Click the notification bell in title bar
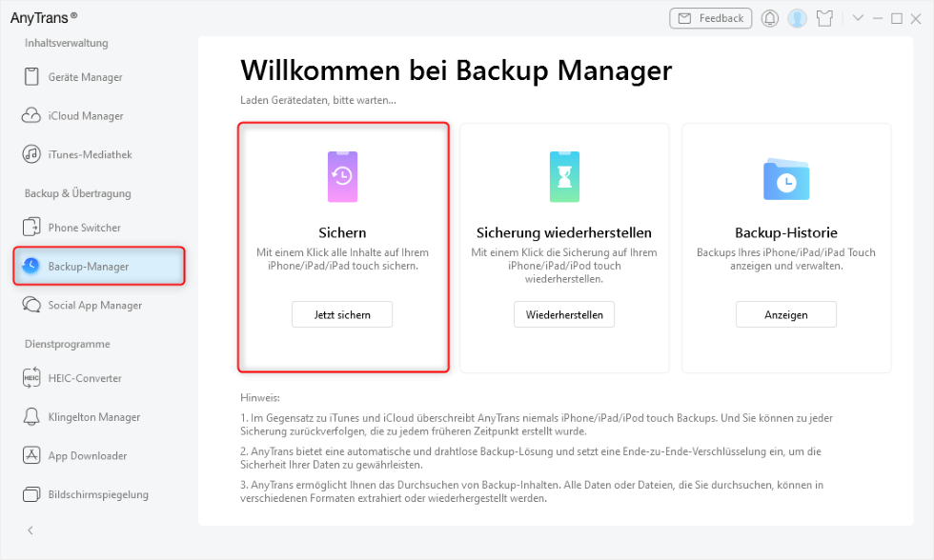 point(770,18)
